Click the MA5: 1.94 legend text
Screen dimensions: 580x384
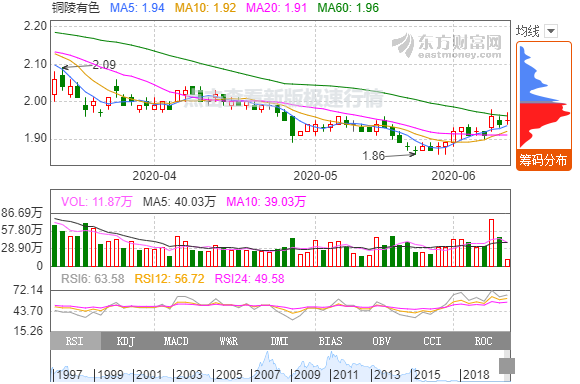(x=137, y=8)
